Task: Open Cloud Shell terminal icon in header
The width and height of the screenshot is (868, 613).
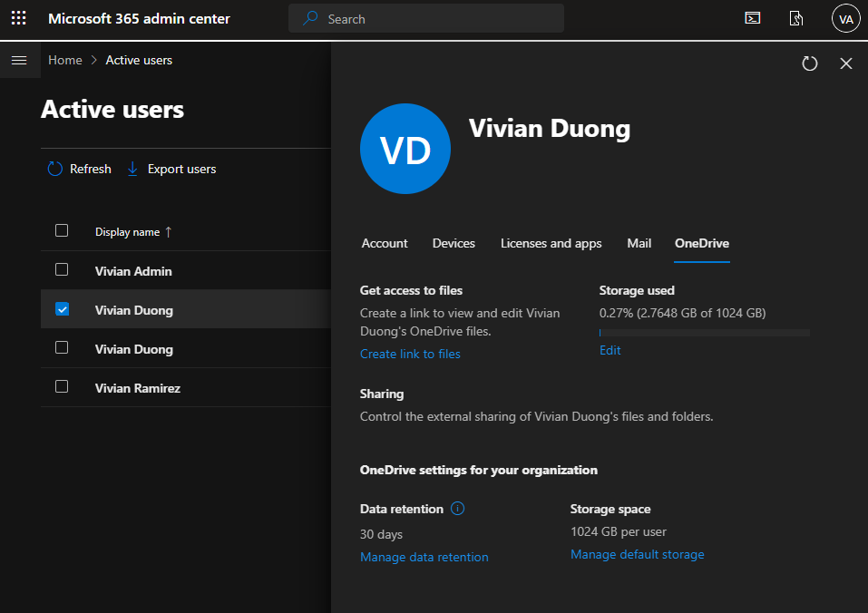Action: click(752, 18)
